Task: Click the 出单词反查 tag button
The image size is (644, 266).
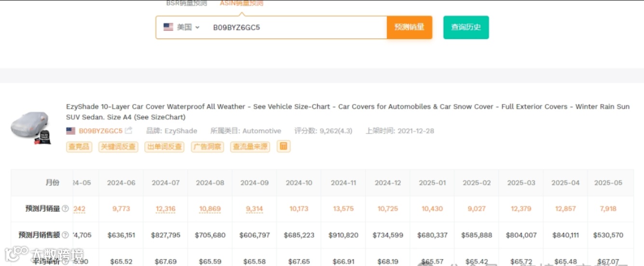Action: (x=164, y=146)
